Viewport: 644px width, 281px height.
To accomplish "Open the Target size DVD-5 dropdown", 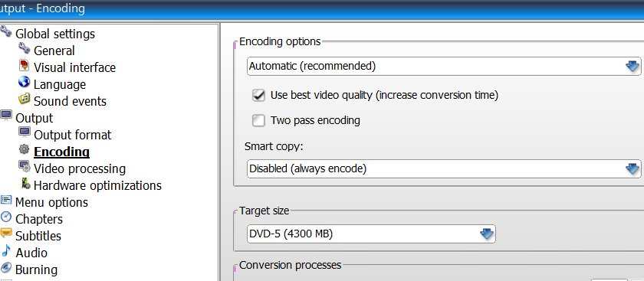I will (371, 234).
